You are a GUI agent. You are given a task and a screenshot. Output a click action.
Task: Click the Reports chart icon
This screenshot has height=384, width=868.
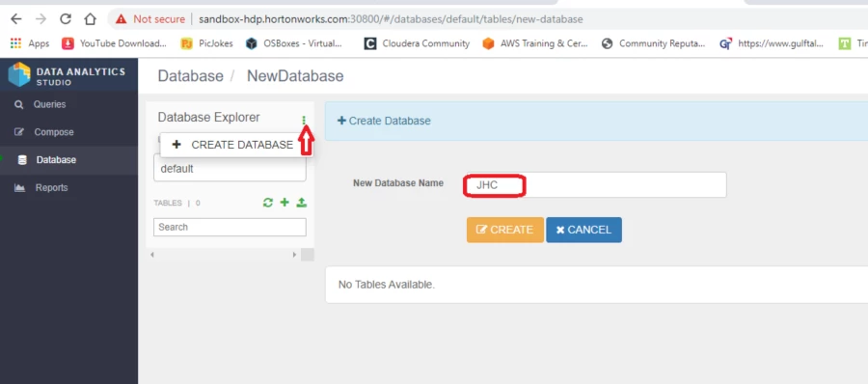[x=19, y=188]
